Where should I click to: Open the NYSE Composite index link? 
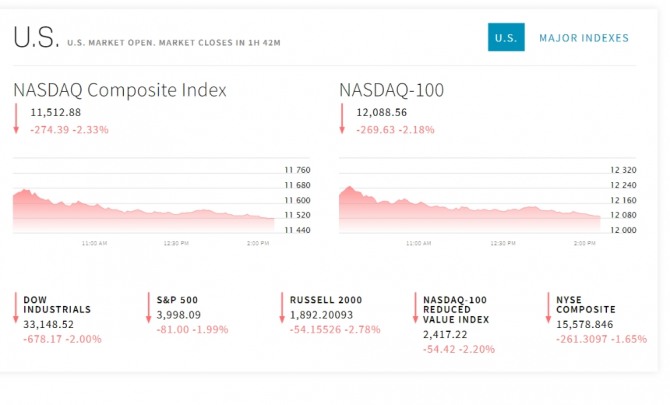pyautogui.click(x=586, y=305)
